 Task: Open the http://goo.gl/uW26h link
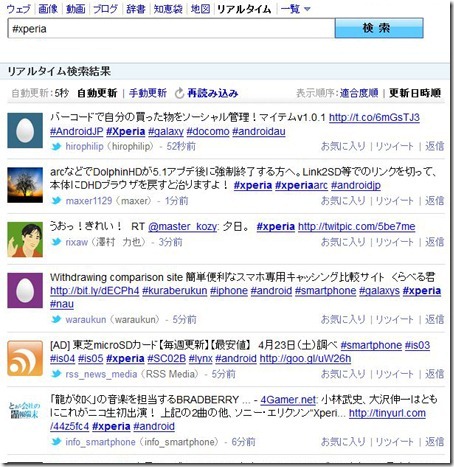pos(305,359)
